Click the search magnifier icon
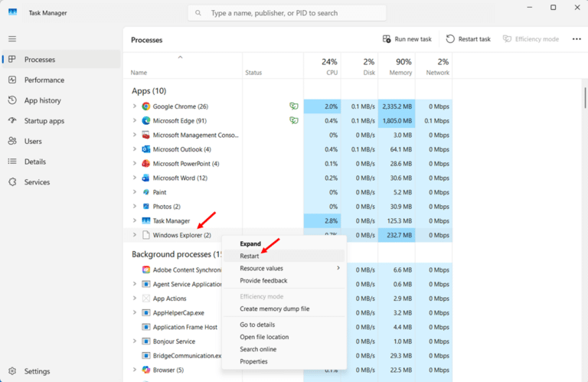The width and height of the screenshot is (588, 382). [x=198, y=13]
